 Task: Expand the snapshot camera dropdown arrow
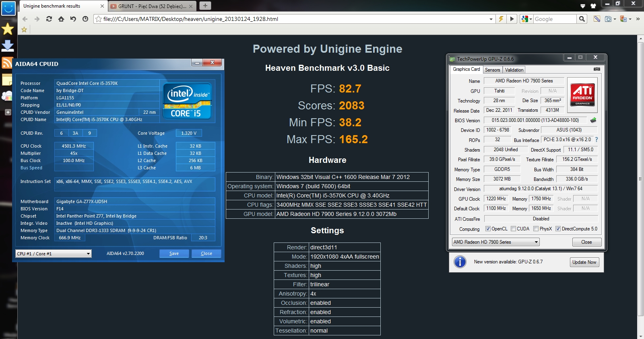(615, 19)
